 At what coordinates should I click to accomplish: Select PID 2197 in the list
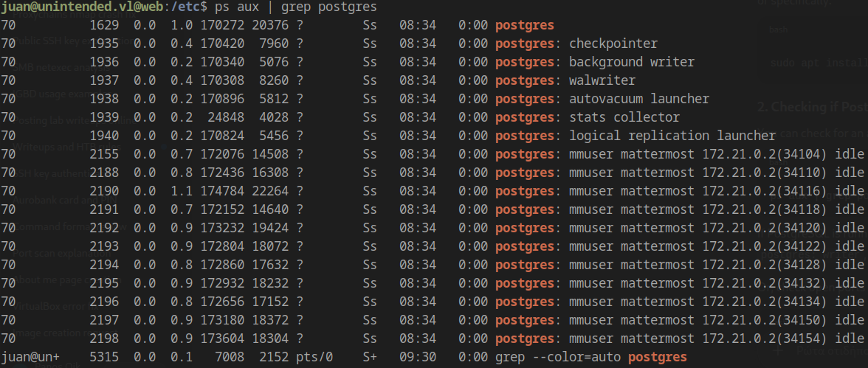tap(104, 320)
